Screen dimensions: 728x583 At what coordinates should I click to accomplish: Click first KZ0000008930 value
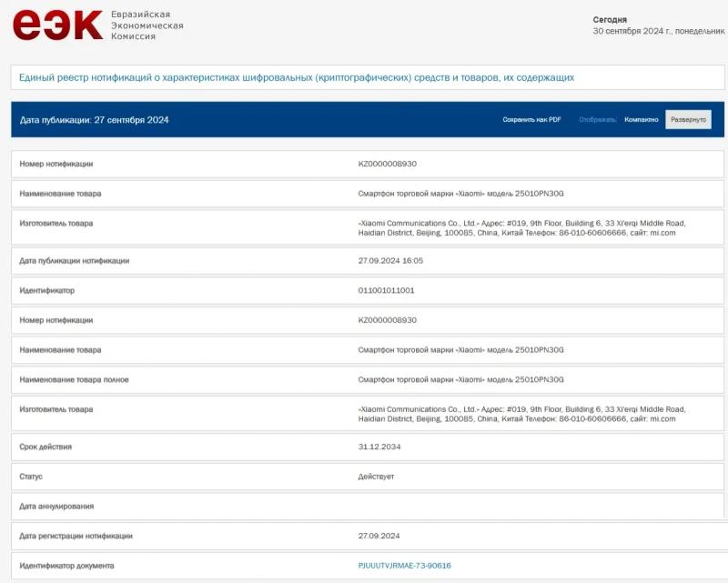click(388, 164)
